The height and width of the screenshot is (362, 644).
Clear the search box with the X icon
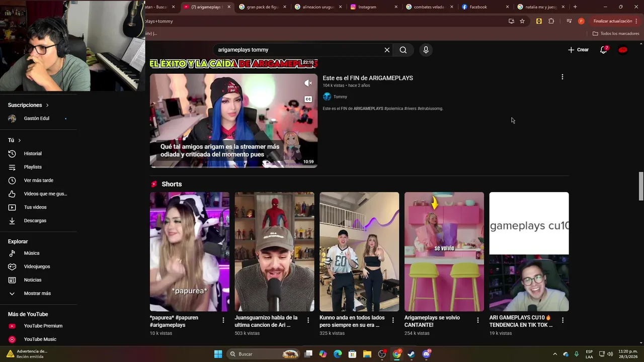387,50
